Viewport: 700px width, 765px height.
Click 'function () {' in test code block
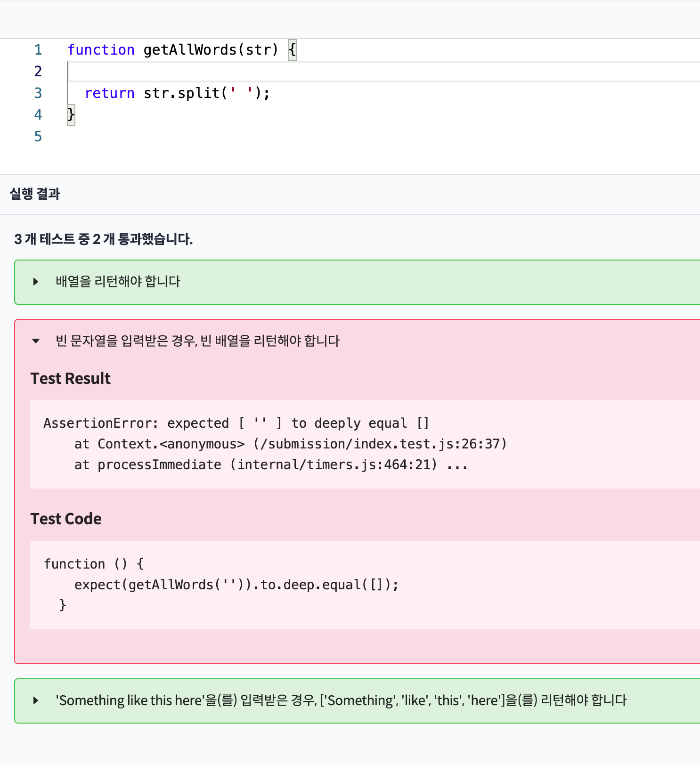tap(94, 564)
